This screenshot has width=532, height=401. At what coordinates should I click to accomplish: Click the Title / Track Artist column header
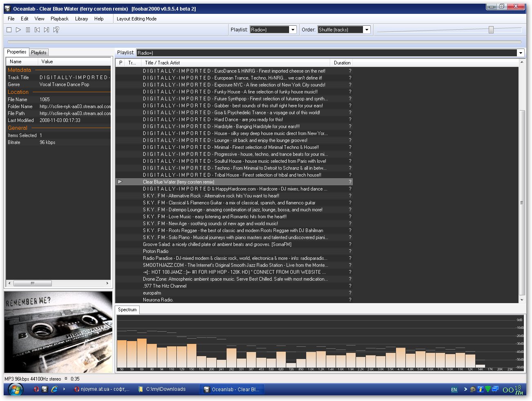(x=235, y=63)
